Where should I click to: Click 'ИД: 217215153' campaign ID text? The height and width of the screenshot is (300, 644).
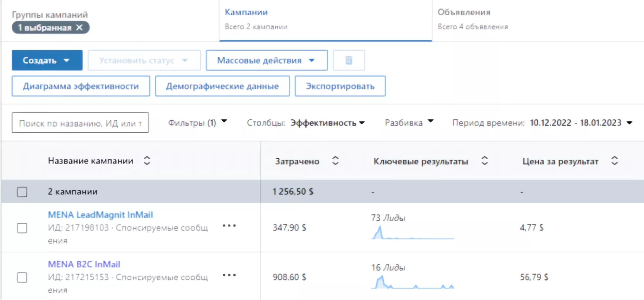(x=78, y=277)
